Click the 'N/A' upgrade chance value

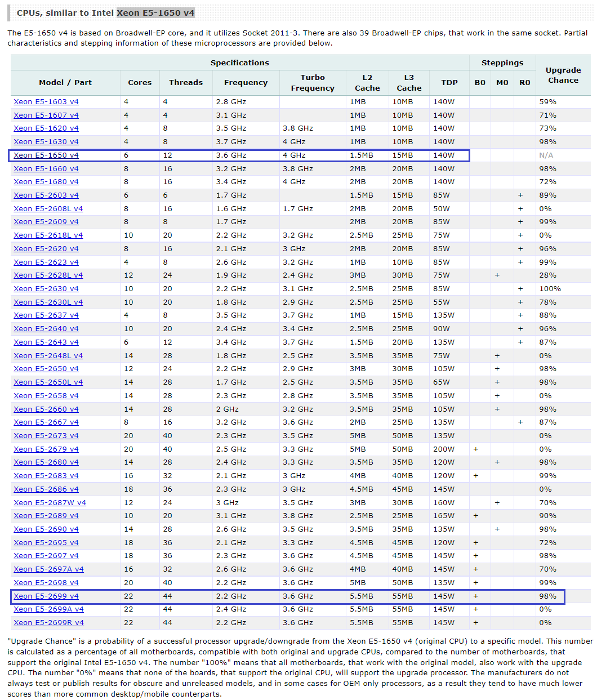(546, 155)
